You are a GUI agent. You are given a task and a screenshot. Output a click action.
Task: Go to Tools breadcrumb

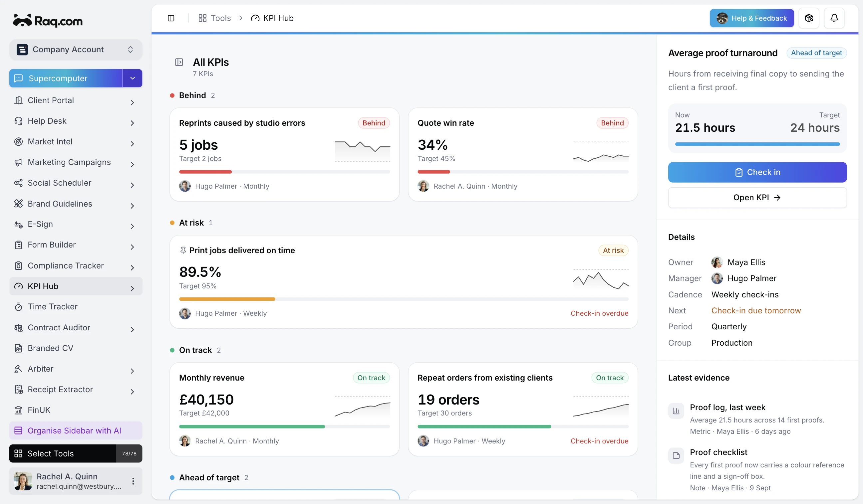pos(215,18)
